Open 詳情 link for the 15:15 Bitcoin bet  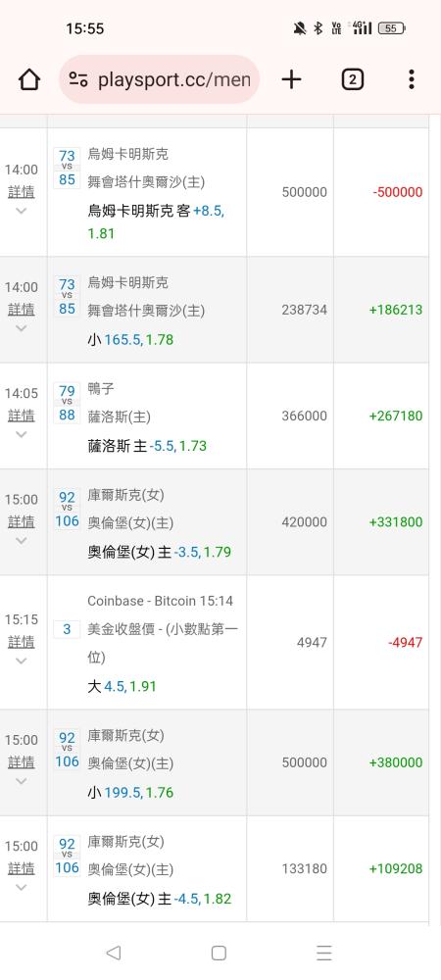pos(22,642)
